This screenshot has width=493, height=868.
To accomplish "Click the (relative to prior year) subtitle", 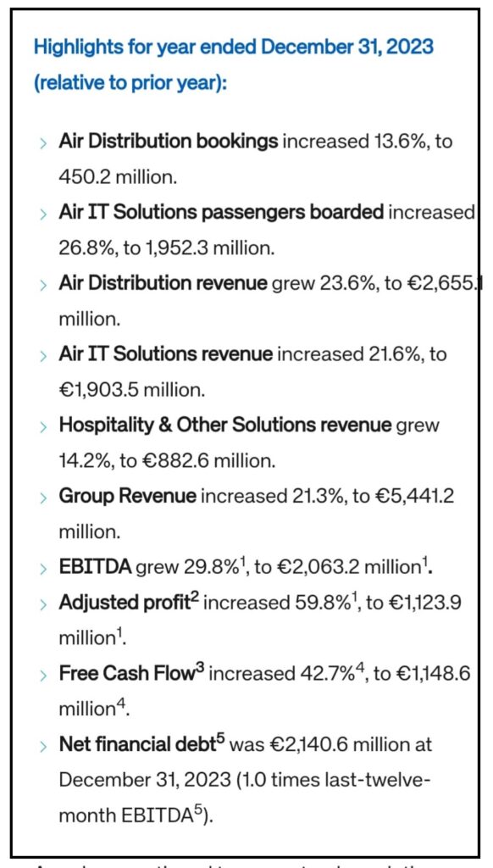I will [x=131, y=84].
